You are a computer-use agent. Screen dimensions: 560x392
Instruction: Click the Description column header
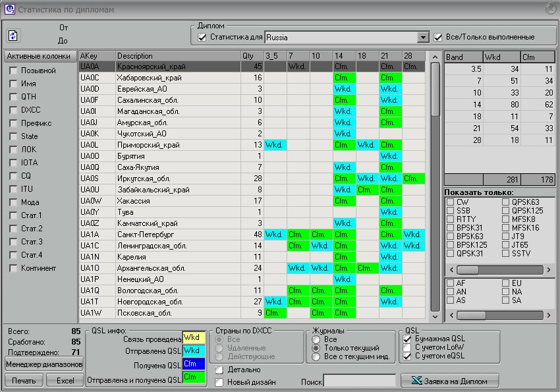tap(177, 56)
